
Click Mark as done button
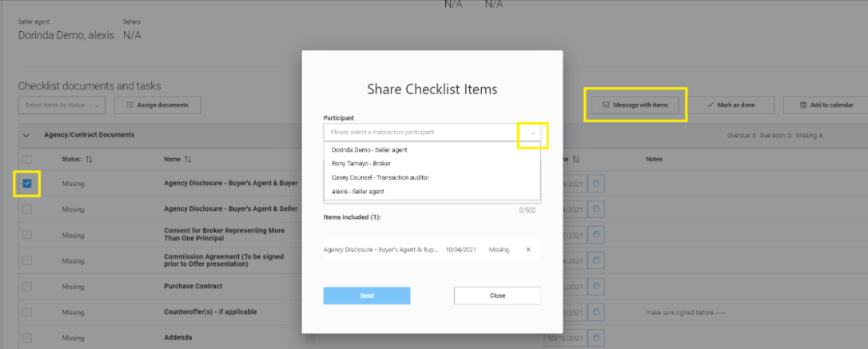point(731,105)
